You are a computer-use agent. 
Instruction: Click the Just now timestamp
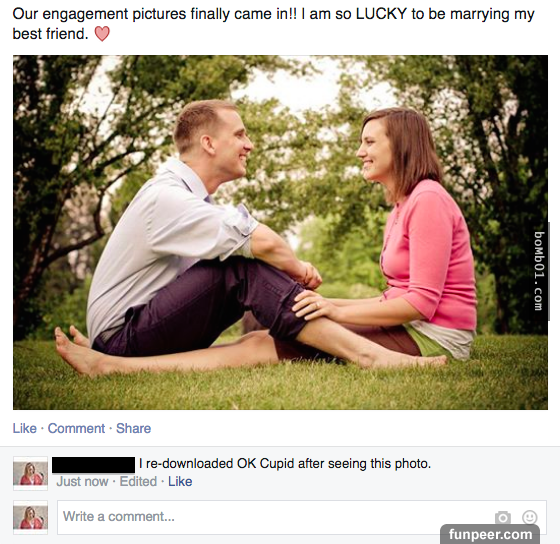coord(82,481)
